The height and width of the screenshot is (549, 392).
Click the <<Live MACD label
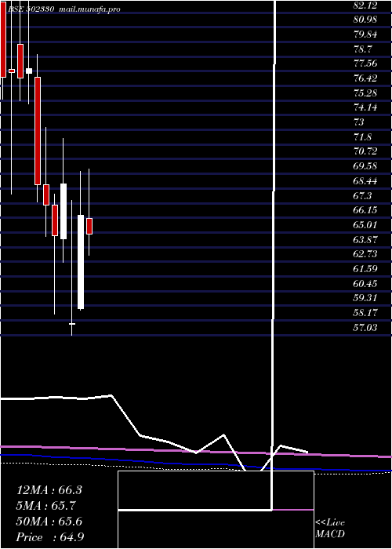pyautogui.click(x=330, y=529)
